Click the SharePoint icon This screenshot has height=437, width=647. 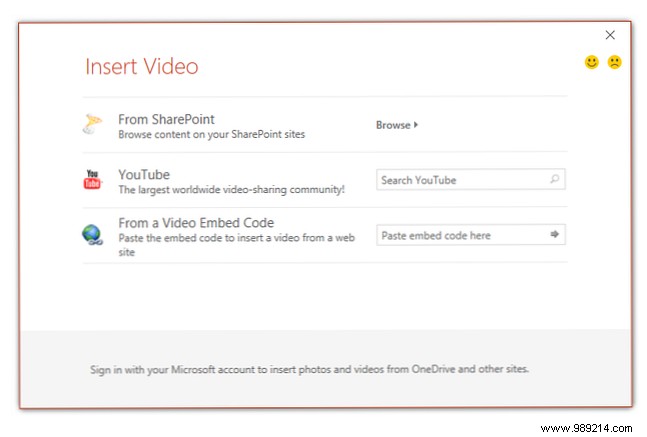point(92,124)
